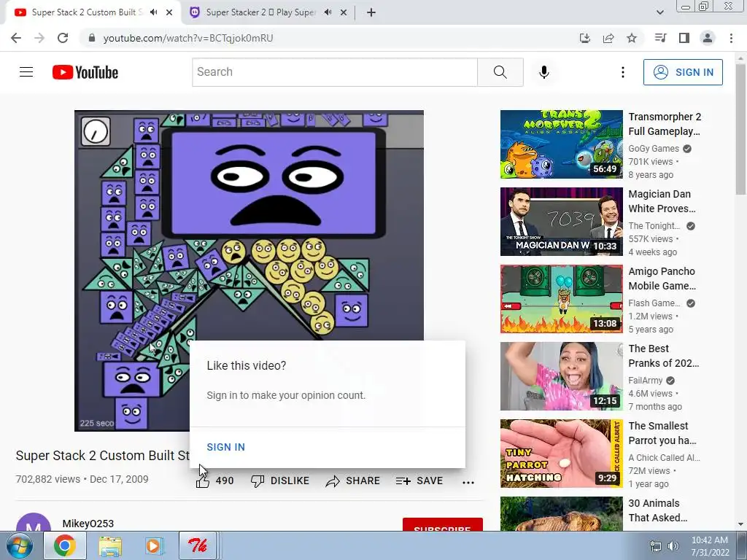747x560 pixels.
Task: Click share this page icon in address bar
Action: tap(608, 38)
